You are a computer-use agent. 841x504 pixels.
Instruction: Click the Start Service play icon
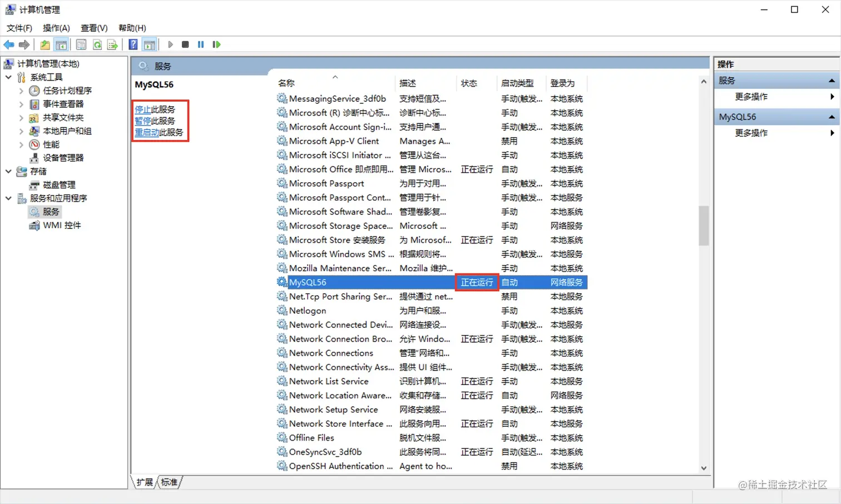tap(170, 44)
